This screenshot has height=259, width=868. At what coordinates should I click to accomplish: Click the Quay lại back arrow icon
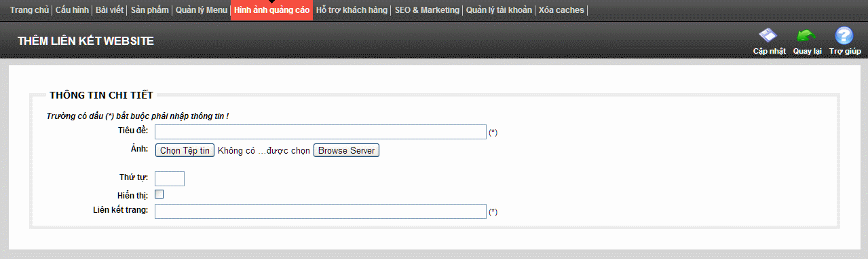806,36
